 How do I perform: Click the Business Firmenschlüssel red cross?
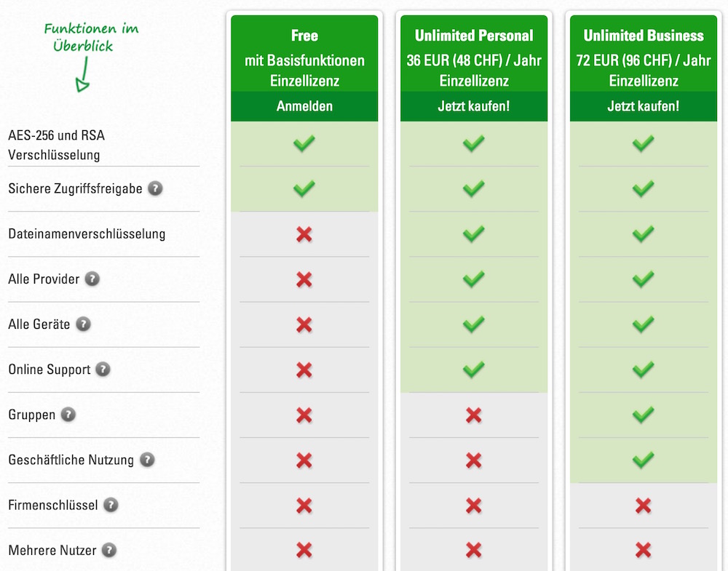643,506
